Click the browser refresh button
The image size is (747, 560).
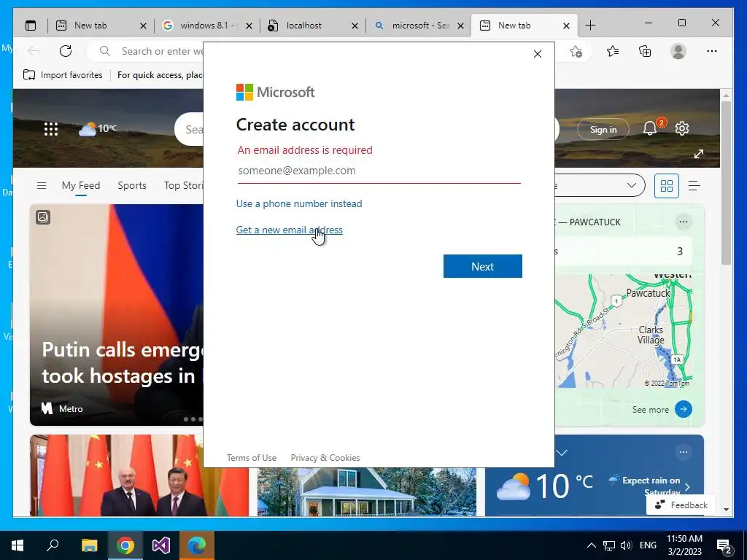tap(65, 51)
